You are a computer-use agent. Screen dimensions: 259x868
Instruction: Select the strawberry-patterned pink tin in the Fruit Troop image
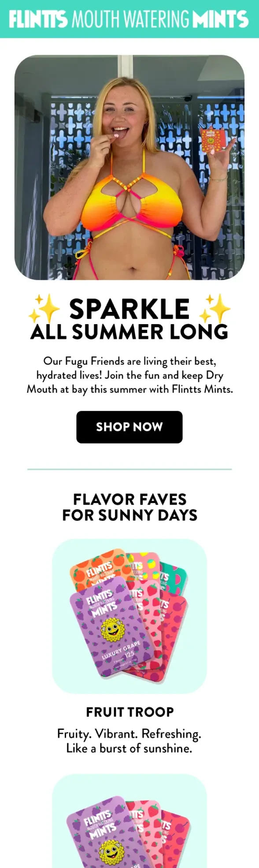(x=147, y=626)
